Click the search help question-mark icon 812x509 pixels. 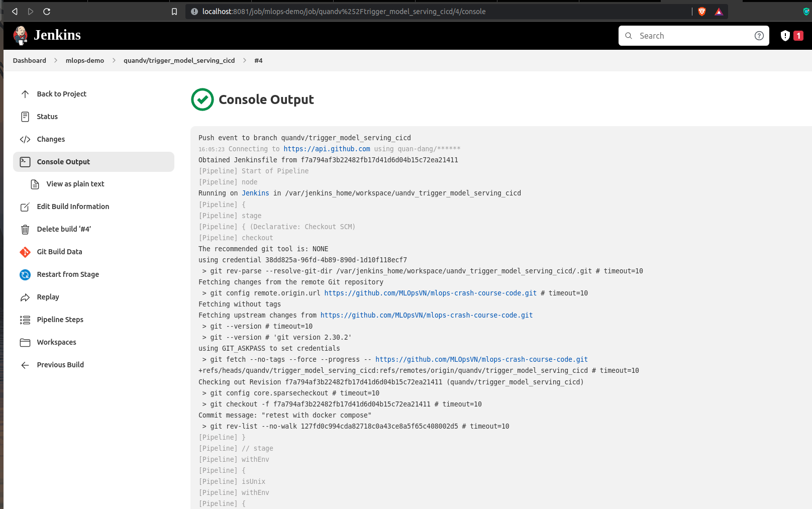(x=759, y=36)
